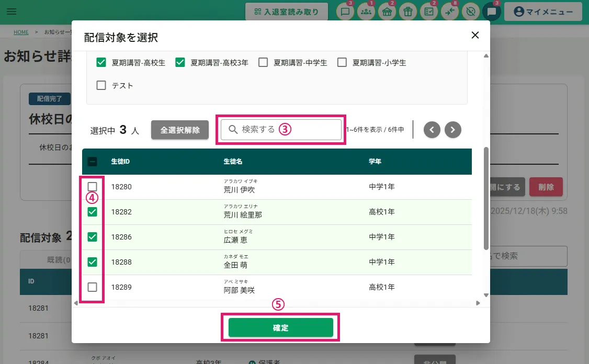Viewport: 589px width, 364px height.
Task: Go to previous page of student list
Action: tap(432, 129)
